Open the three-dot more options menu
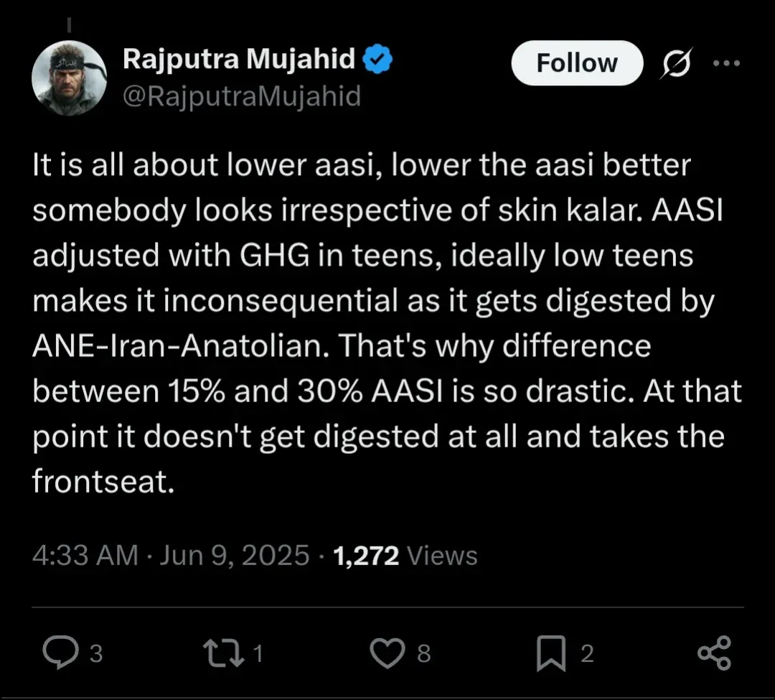775x700 pixels. pyautogui.click(x=725, y=62)
